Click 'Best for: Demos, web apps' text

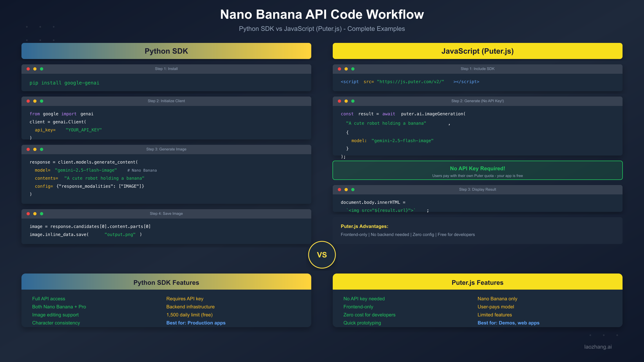click(x=508, y=323)
